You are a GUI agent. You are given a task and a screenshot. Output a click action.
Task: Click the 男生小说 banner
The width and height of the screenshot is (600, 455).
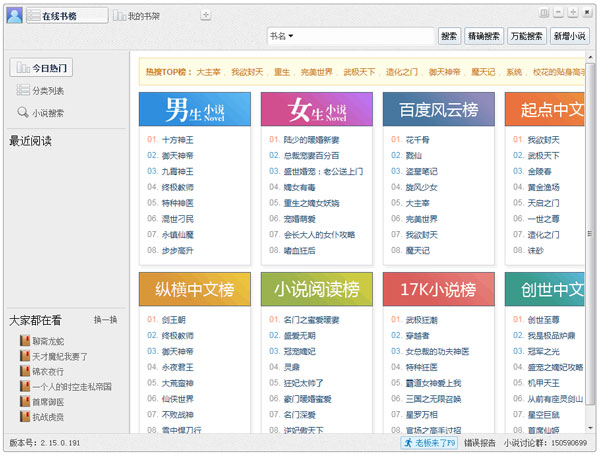[195, 109]
